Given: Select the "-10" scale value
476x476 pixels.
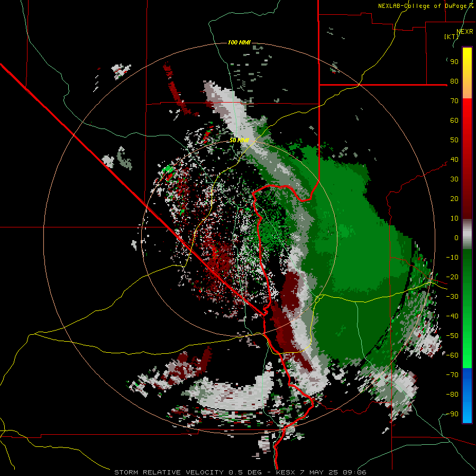Looking at the screenshot, I should point(452,258).
